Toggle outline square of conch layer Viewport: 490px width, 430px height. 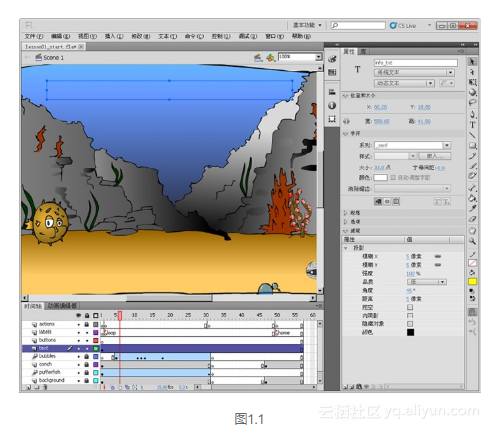(x=96, y=364)
